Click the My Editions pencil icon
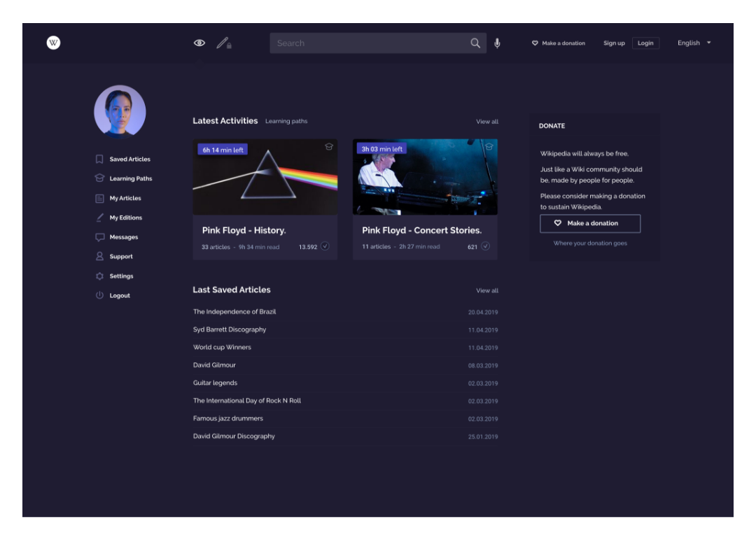Screen dimensions: 756x540 [99, 218]
